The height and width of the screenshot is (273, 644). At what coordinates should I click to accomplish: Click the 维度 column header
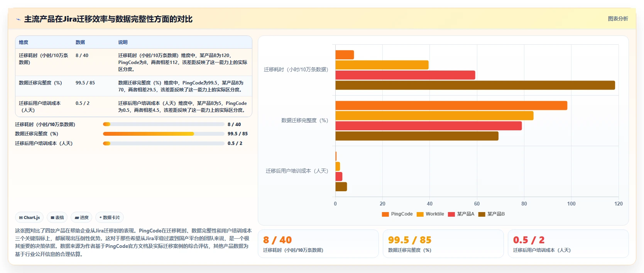tap(24, 42)
